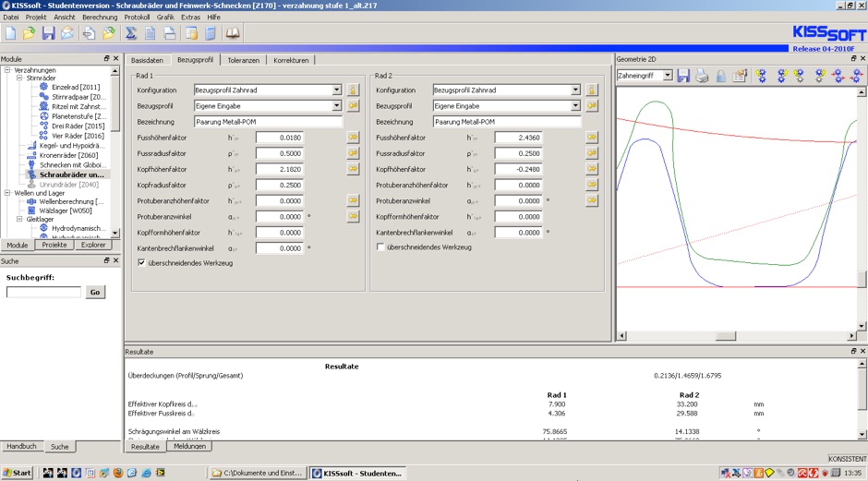This screenshot has width=868, height=481.
Task: Click arrow button beside Rad 2 Protuberanzwinkel
Action: [x=592, y=200]
